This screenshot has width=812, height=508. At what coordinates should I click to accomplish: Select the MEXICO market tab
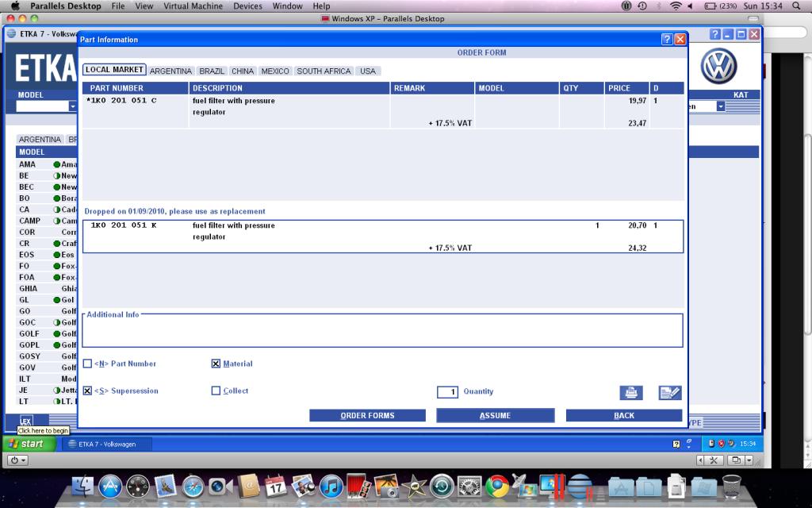pos(275,71)
